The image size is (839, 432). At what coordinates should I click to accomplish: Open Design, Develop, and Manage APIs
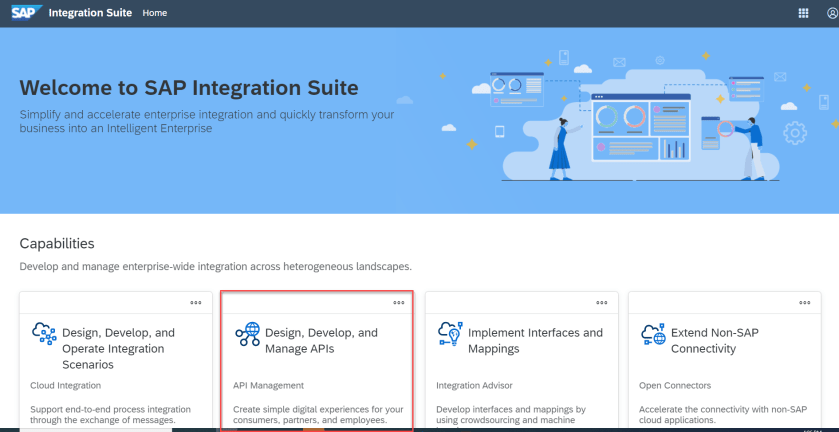tap(321, 340)
